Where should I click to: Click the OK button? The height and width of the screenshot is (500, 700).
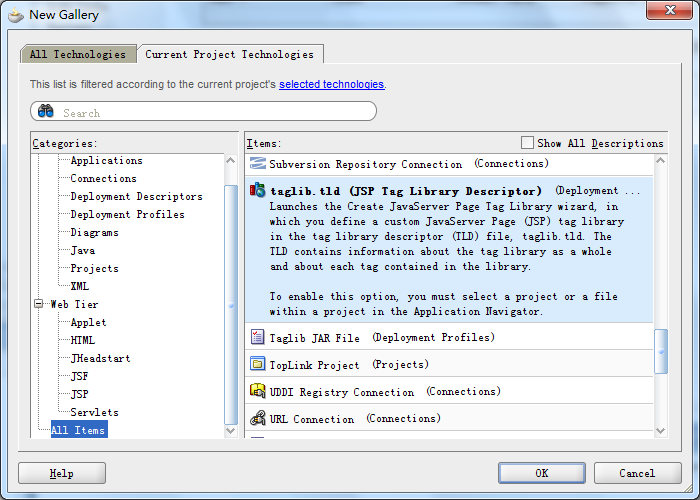(542, 473)
